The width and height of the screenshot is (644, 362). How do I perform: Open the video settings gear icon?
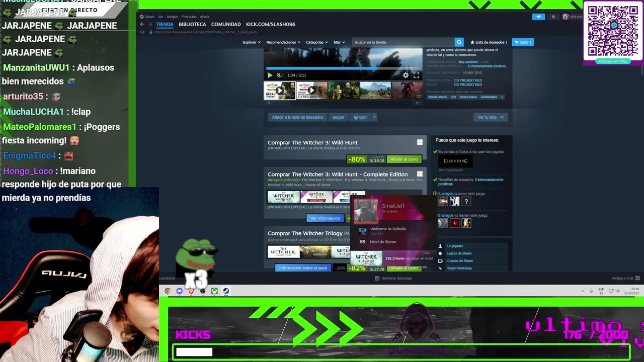click(406, 75)
